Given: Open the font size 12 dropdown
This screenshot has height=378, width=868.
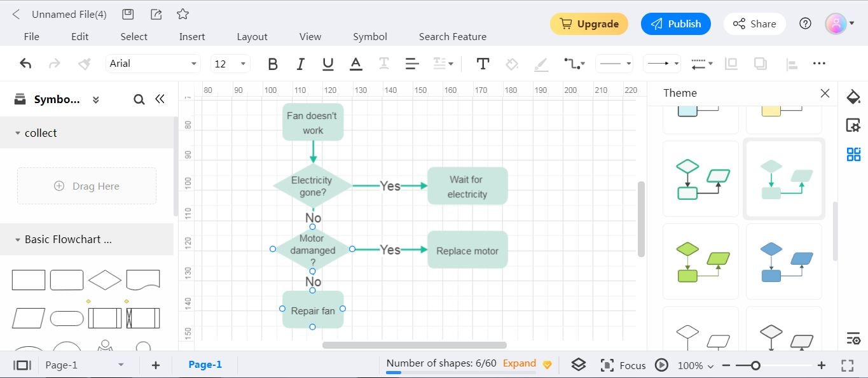Looking at the screenshot, I should (x=230, y=64).
